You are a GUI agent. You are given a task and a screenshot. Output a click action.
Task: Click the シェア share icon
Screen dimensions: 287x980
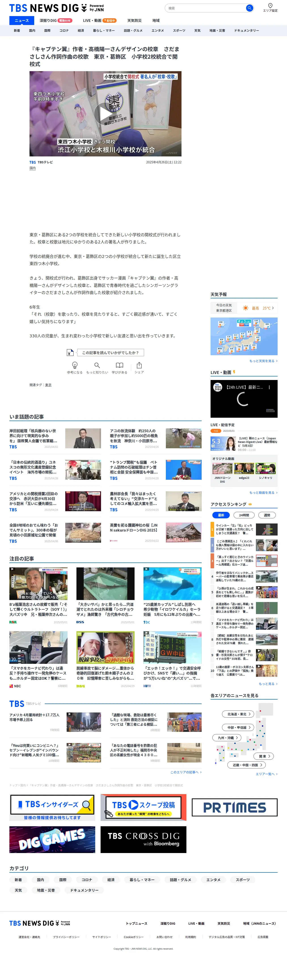point(139,365)
